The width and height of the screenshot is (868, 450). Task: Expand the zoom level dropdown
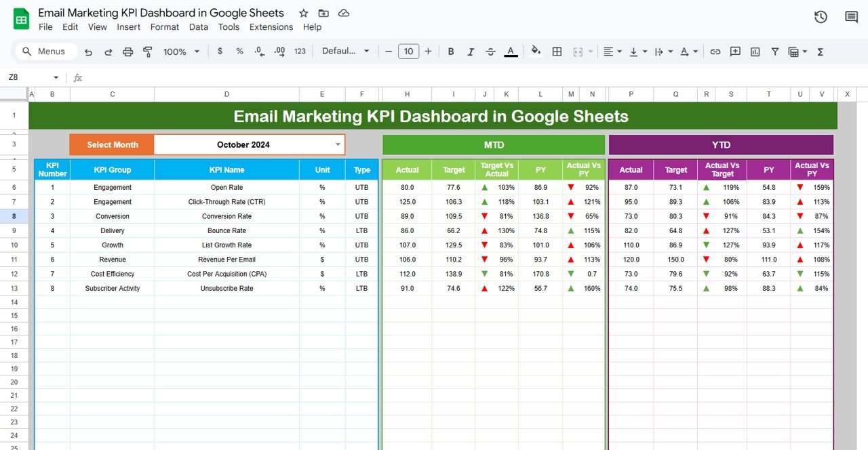click(197, 51)
